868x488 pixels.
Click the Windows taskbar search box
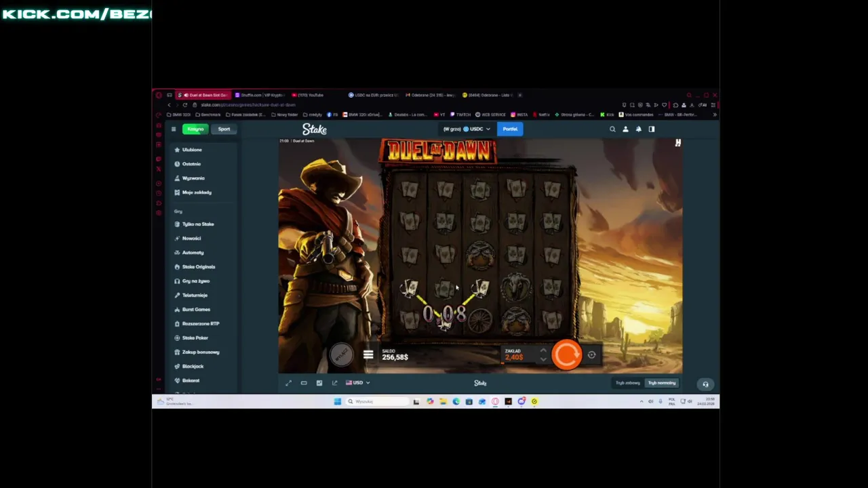coord(377,401)
